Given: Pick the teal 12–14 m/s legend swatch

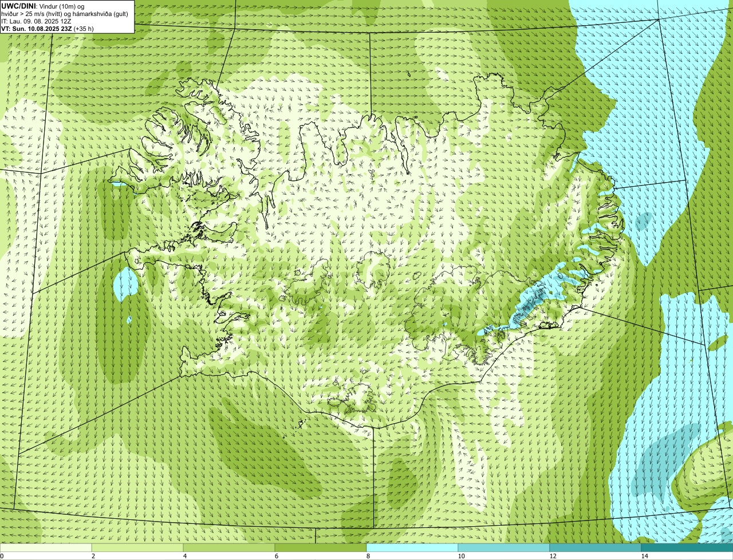Looking at the screenshot, I should point(596,547).
